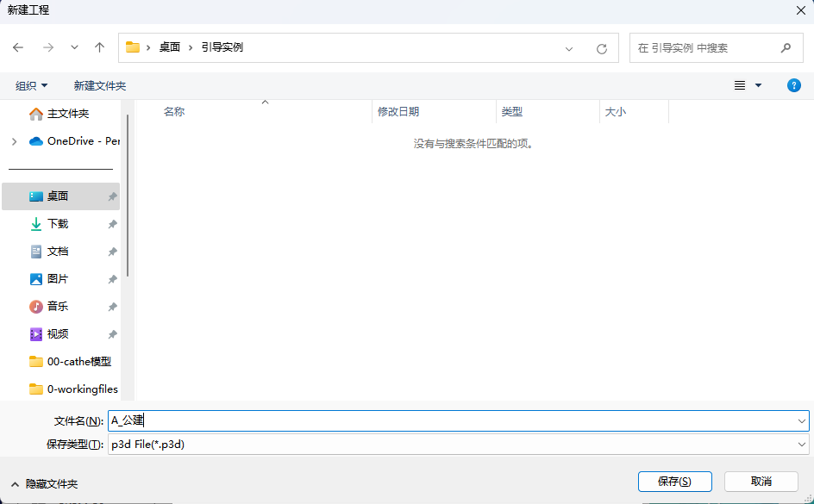The height and width of the screenshot is (504, 814).
Task: Collapse folders with 隐藏文件夹
Action: (44, 484)
